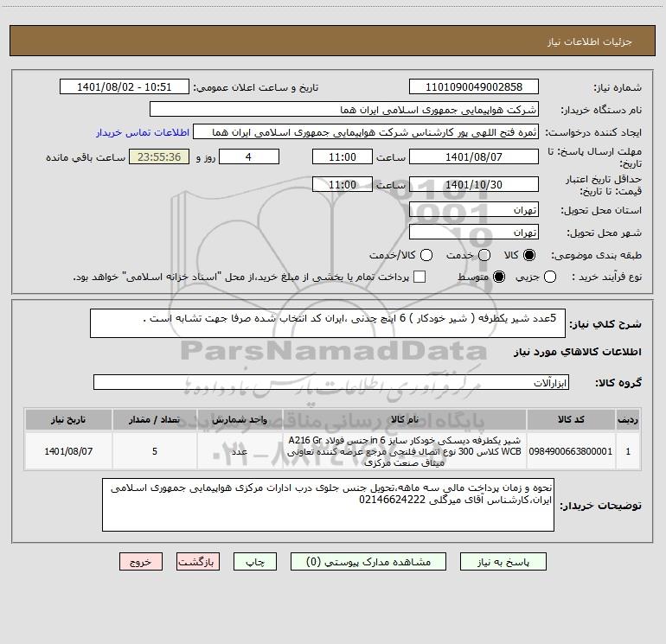Click the شماره نیاز field 1101090049002858
This screenshot has height=644, width=666.
474,86
